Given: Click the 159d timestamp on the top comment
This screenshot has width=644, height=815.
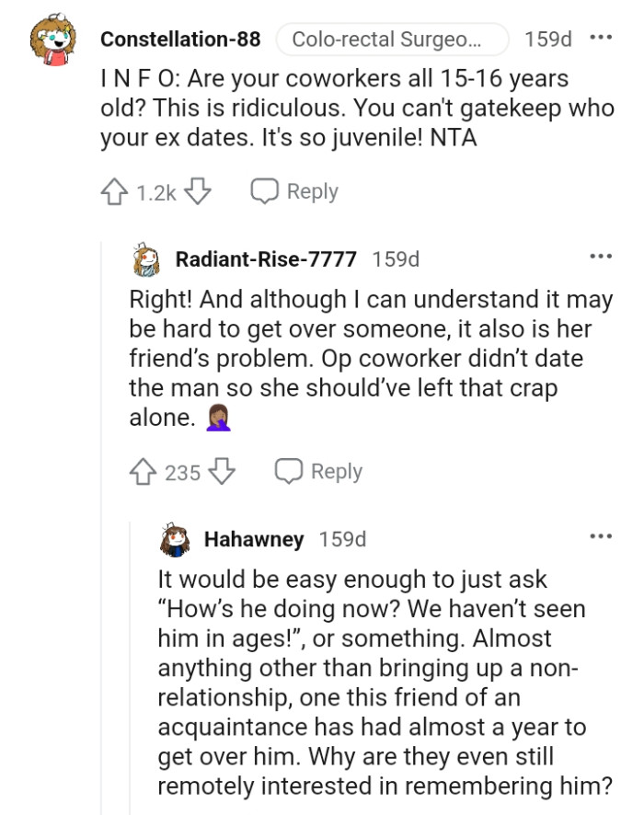Looking at the screenshot, I should pos(548,39).
